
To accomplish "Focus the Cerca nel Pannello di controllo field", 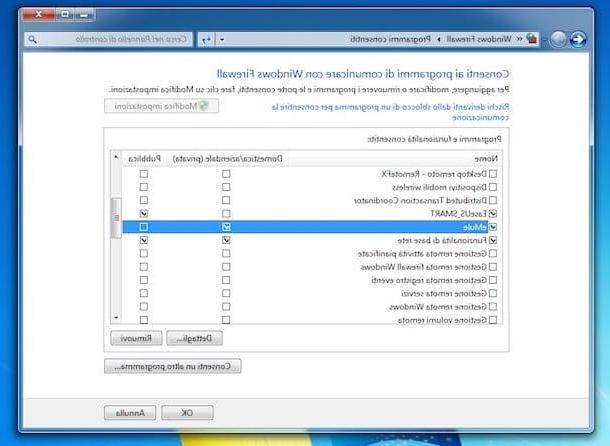I will (x=108, y=39).
